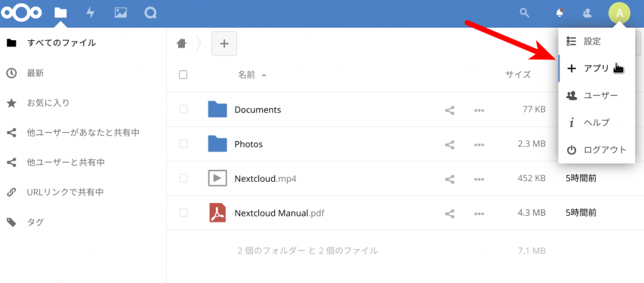Expand more actions for Photos folder

479,145
